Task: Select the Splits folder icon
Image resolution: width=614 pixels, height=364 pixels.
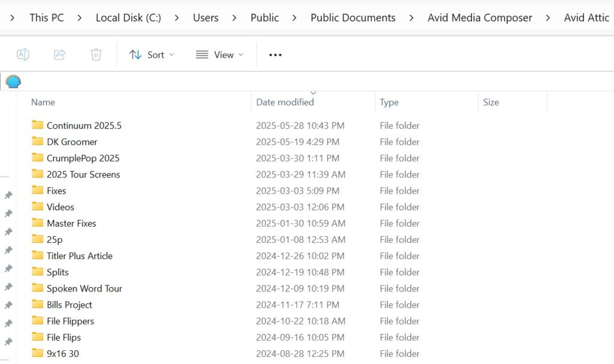Action: pyautogui.click(x=38, y=271)
